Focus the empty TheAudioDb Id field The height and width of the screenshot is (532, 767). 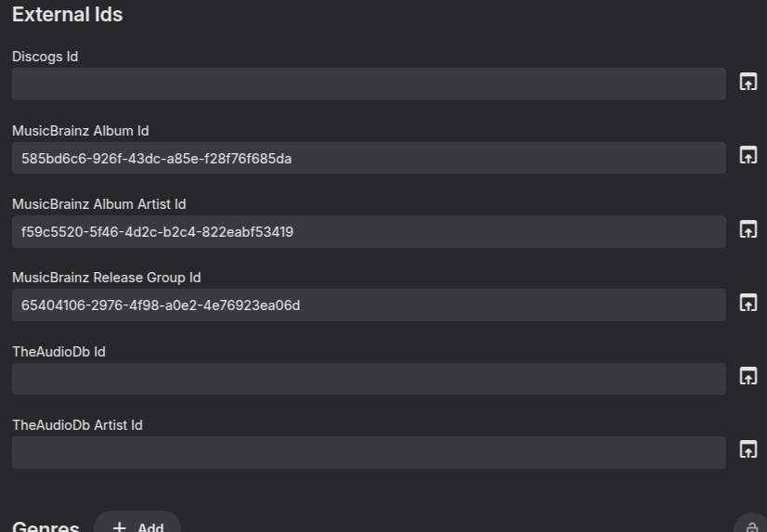(369, 379)
